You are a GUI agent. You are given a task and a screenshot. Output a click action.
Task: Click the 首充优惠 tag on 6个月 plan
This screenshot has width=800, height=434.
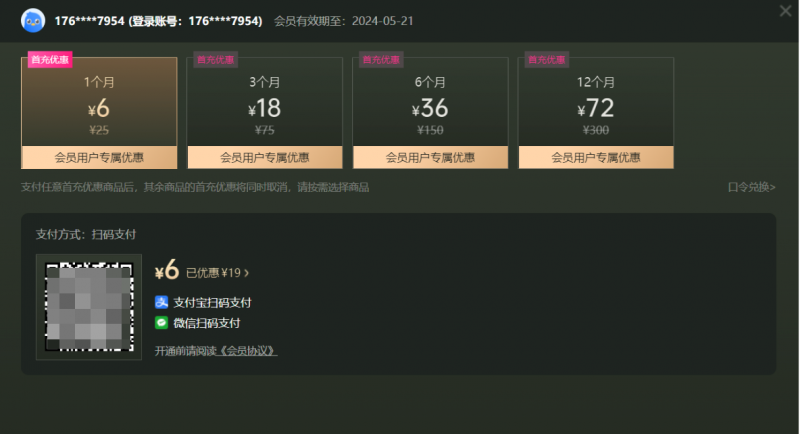(381, 60)
